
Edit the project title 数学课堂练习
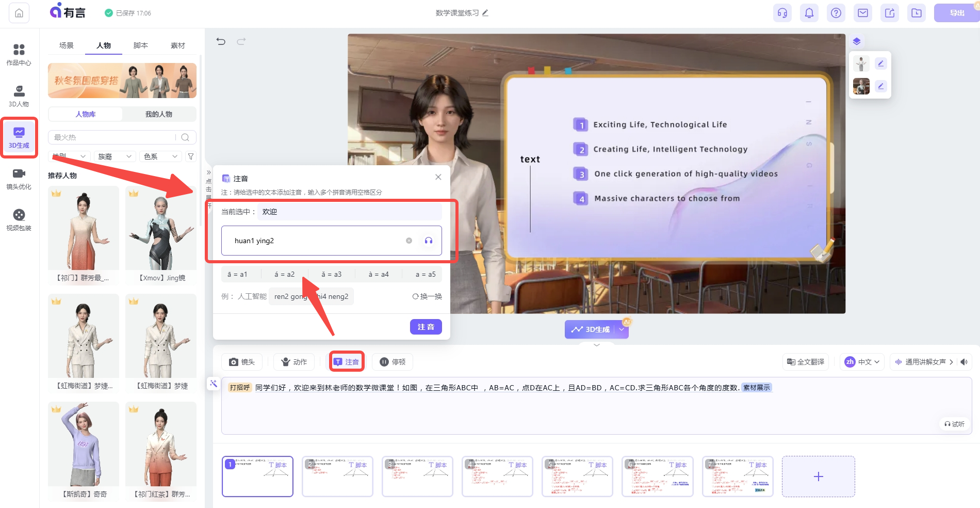485,13
